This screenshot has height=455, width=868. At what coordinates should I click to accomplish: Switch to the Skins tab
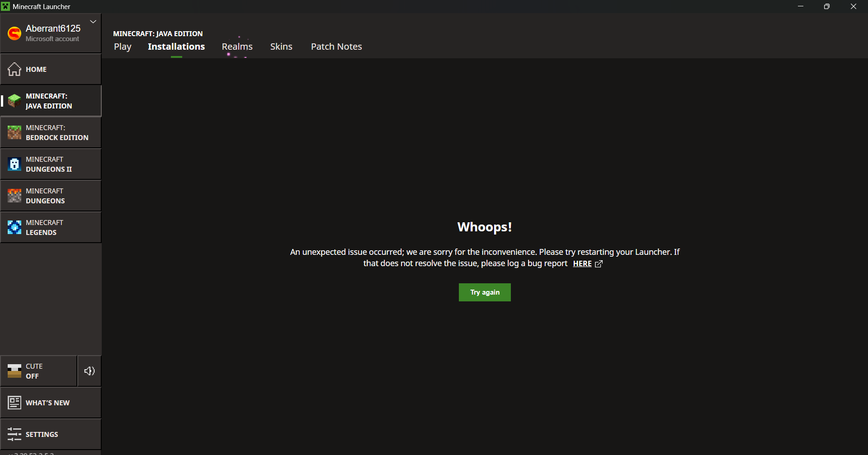click(281, 47)
